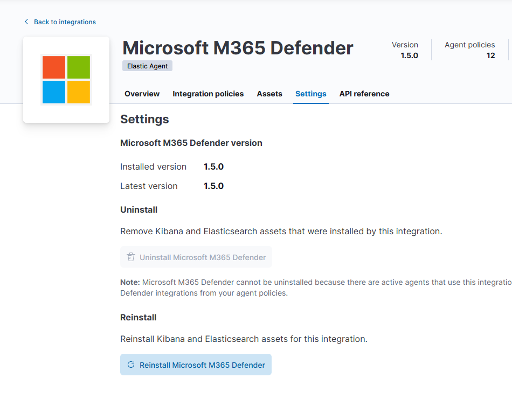The width and height of the screenshot is (512, 420).
Task: Click the Microsoft M365 Defender version heading
Action: [191, 143]
